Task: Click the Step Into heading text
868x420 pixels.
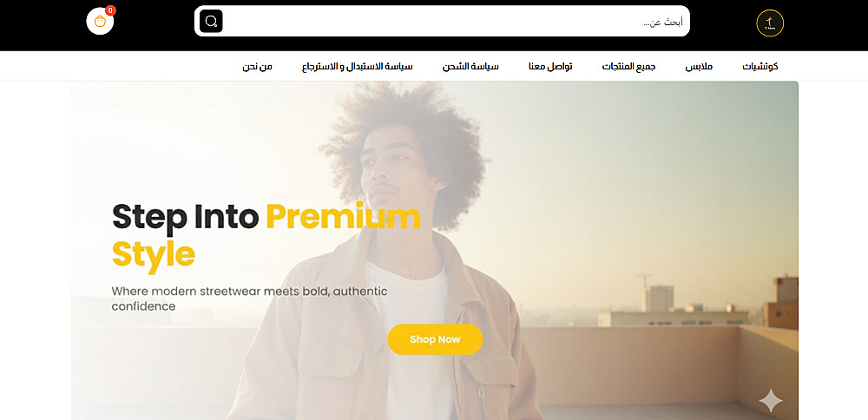Action: [x=186, y=216]
